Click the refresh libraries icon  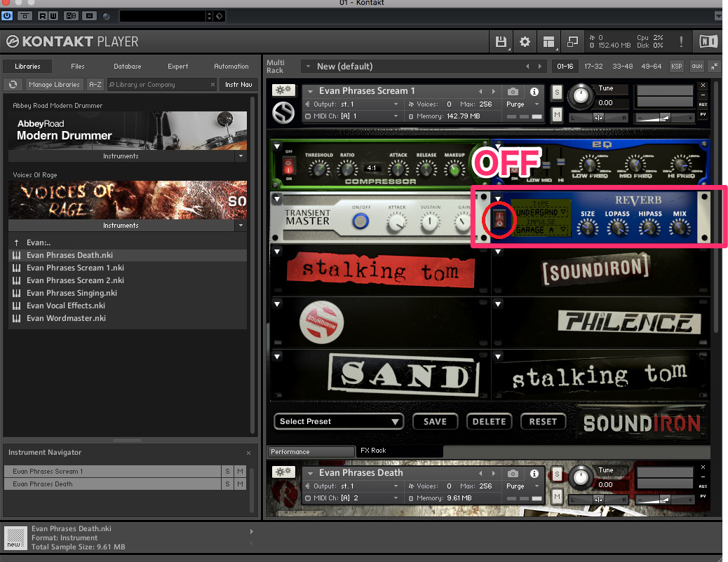coord(13,85)
